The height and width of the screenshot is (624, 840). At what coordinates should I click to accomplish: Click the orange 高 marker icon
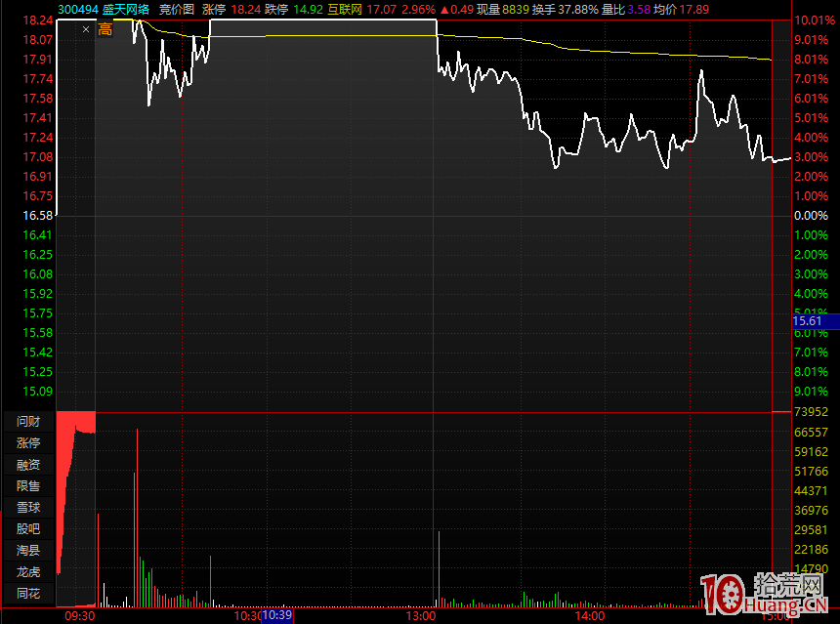coord(105,29)
